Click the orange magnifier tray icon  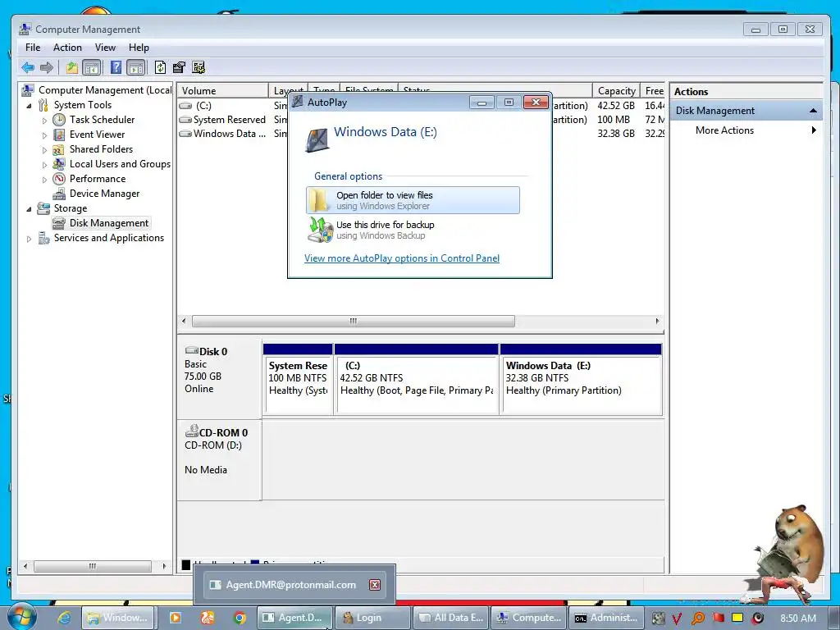pos(697,619)
